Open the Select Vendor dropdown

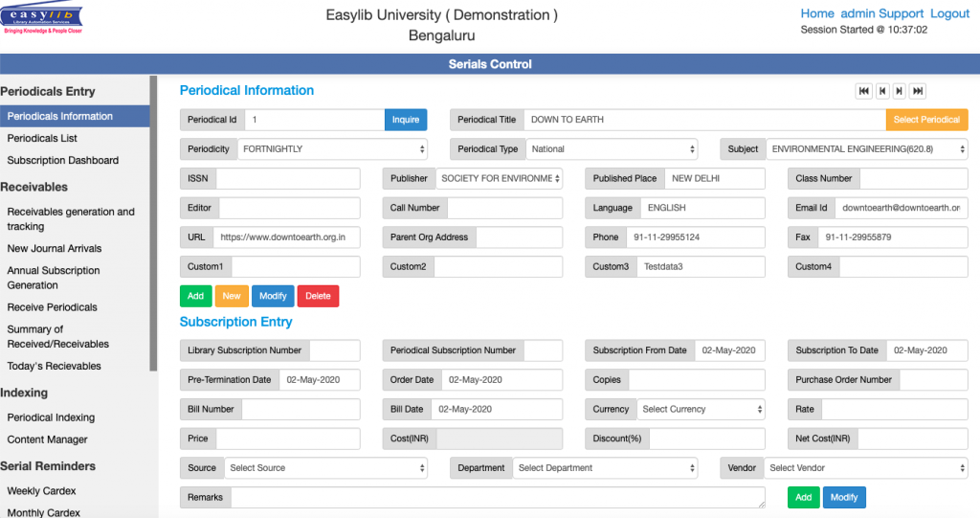coord(865,468)
